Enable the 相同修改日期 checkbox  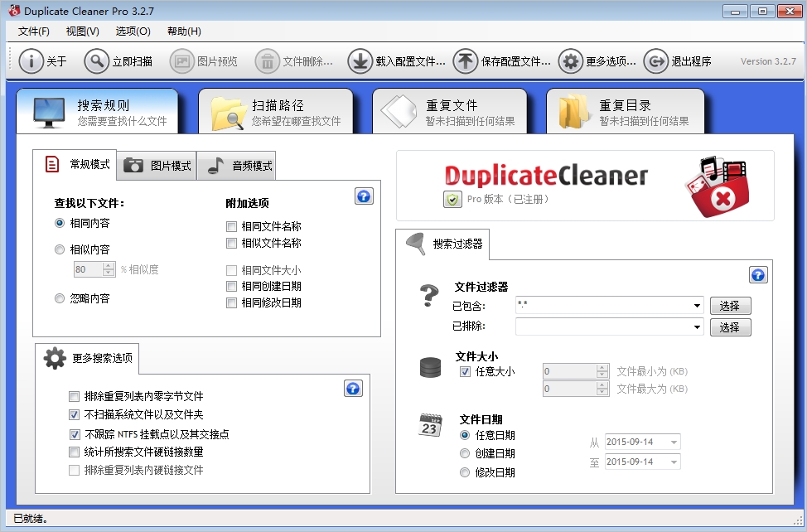232,302
